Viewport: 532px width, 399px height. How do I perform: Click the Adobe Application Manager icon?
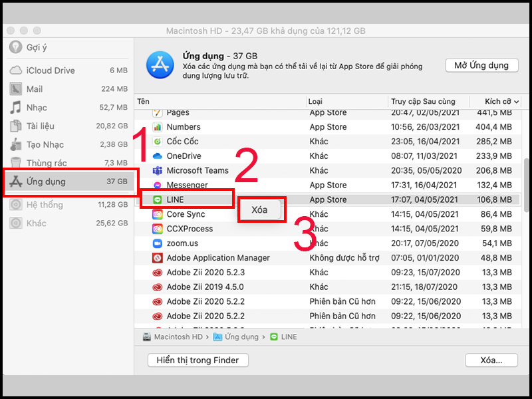coord(157,258)
